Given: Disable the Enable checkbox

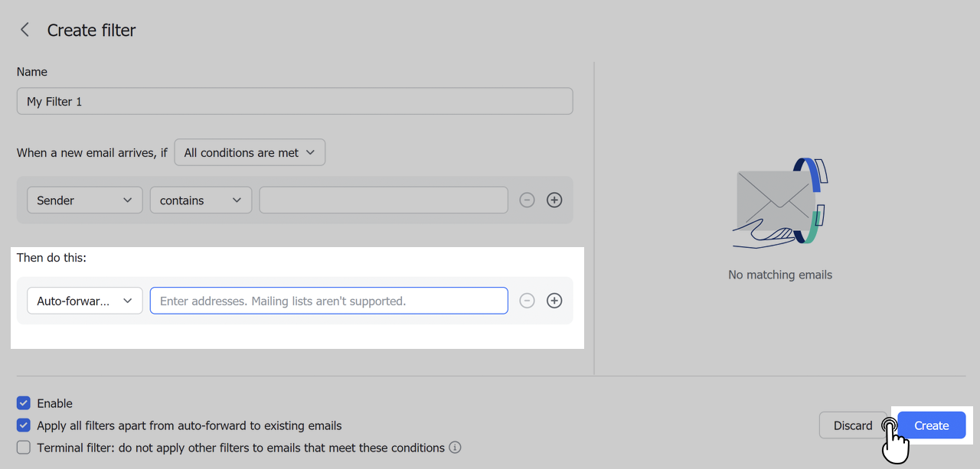Looking at the screenshot, I should [22, 403].
